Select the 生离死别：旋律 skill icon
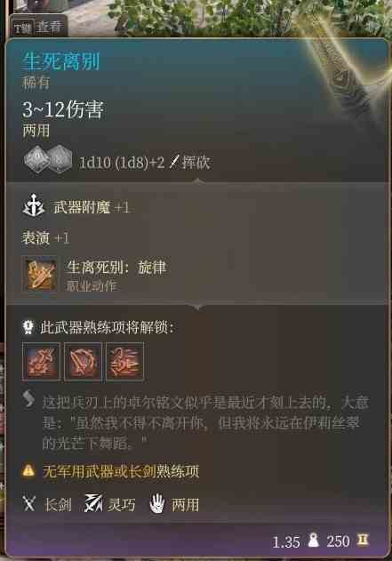The height and width of the screenshot is (561, 392). tap(40, 275)
